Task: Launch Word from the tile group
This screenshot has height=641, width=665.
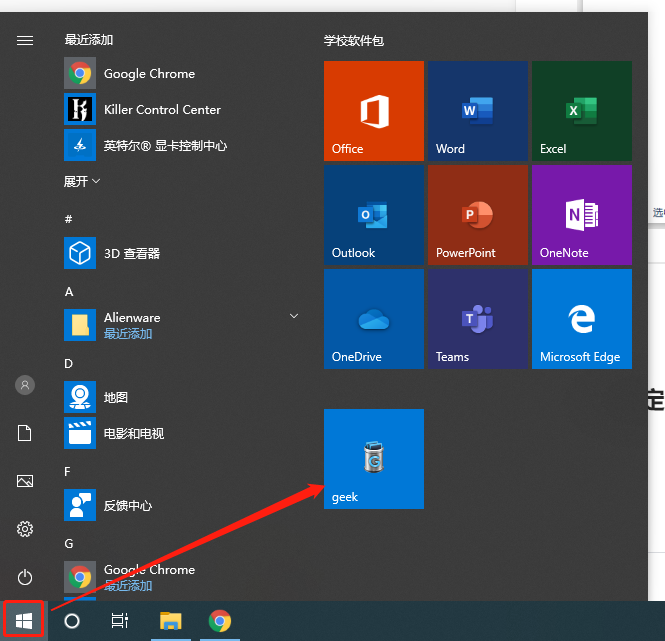Action: coord(478,111)
